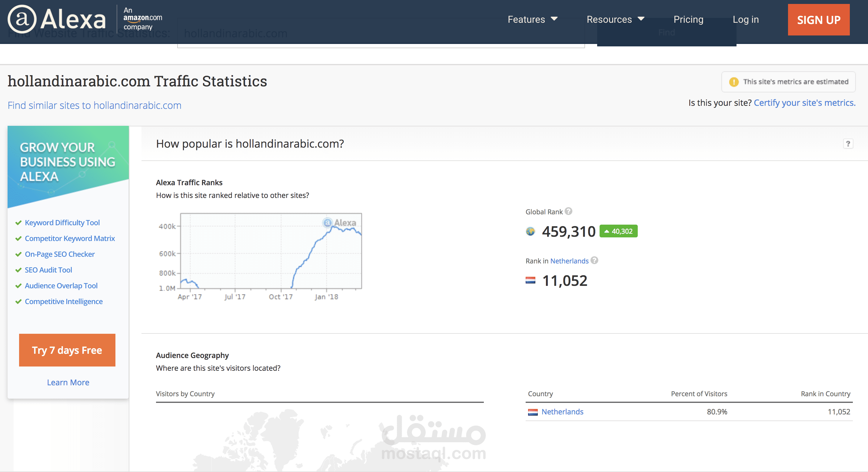Image resolution: width=868 pixels, height=472 pixels.
Task: Click the globe icon beside global rank
Action: (x=530, y=231)
